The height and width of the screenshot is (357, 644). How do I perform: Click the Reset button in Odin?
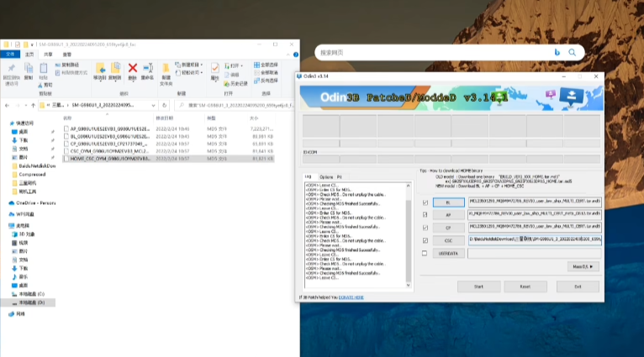(x=525, y=286)
